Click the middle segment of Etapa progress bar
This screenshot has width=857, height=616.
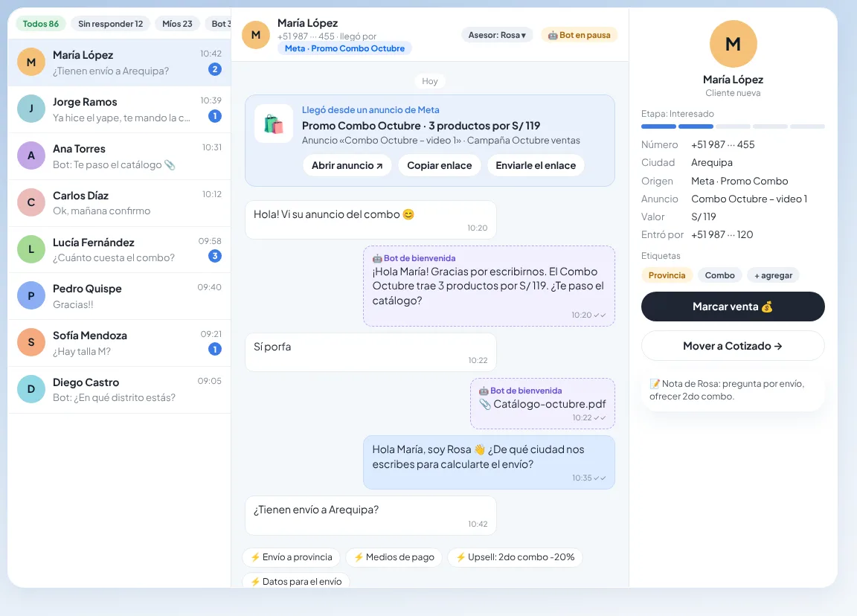pos(733,126)
